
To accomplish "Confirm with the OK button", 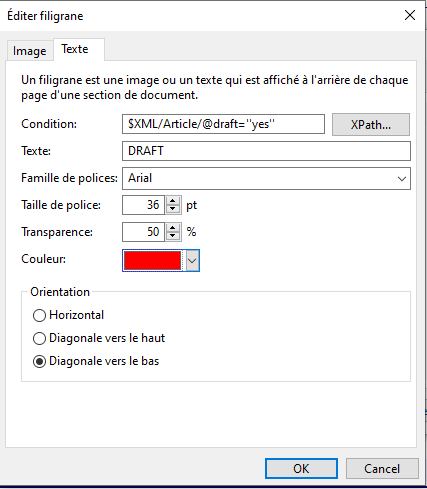I will [x=301, y=469].
